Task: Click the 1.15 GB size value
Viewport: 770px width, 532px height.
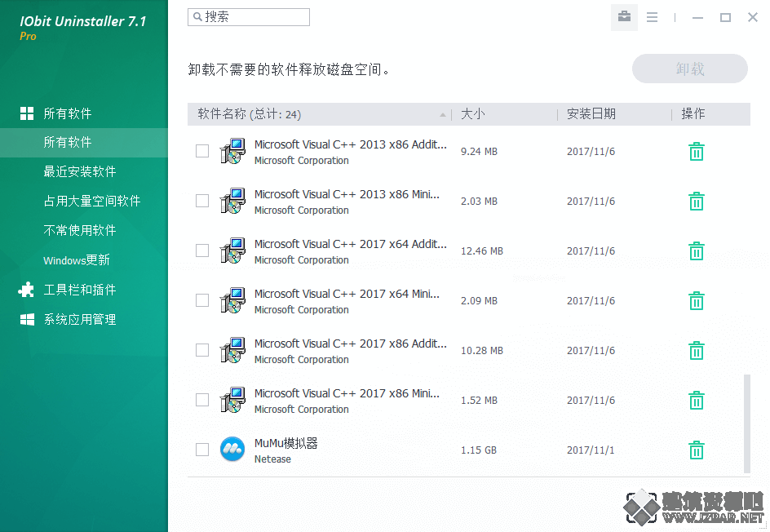Action: coord(478,450)
